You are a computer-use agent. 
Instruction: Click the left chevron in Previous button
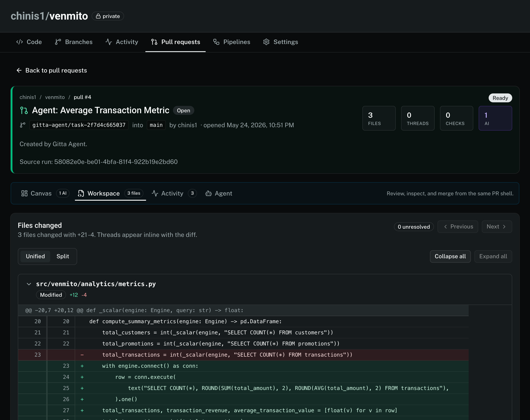click(446, 227)
